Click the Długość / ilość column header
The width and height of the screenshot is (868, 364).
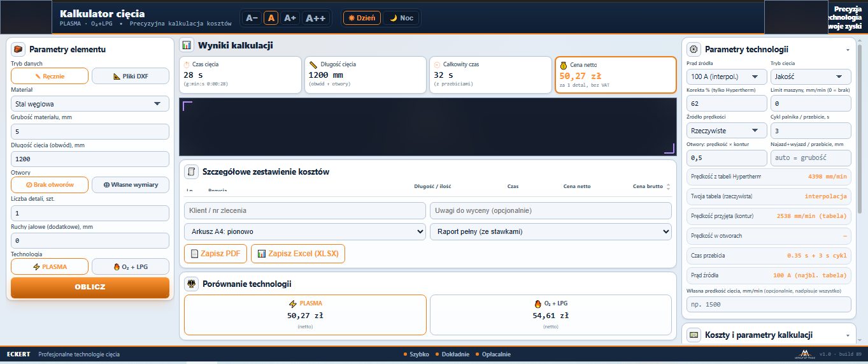pyautogui.click(x=432, y=186)
